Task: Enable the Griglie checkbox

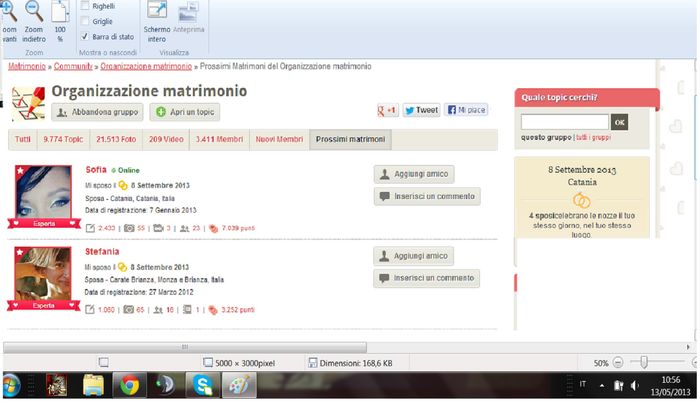Action: pos(85,19)
